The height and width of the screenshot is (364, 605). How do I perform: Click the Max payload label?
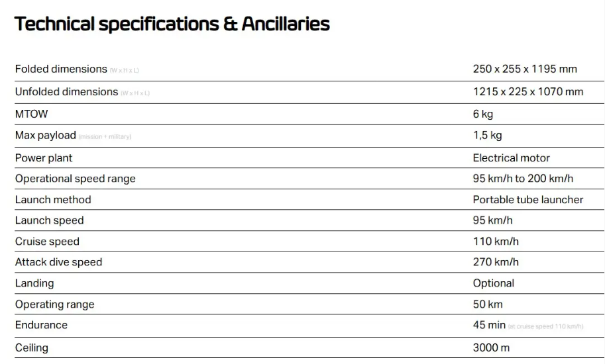[x=46, y=136]
